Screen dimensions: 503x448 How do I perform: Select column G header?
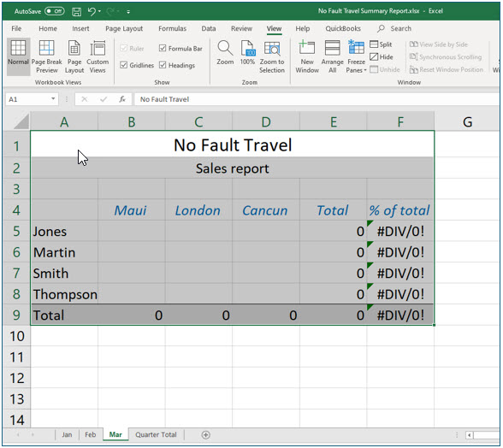click(x=467, y=122)
